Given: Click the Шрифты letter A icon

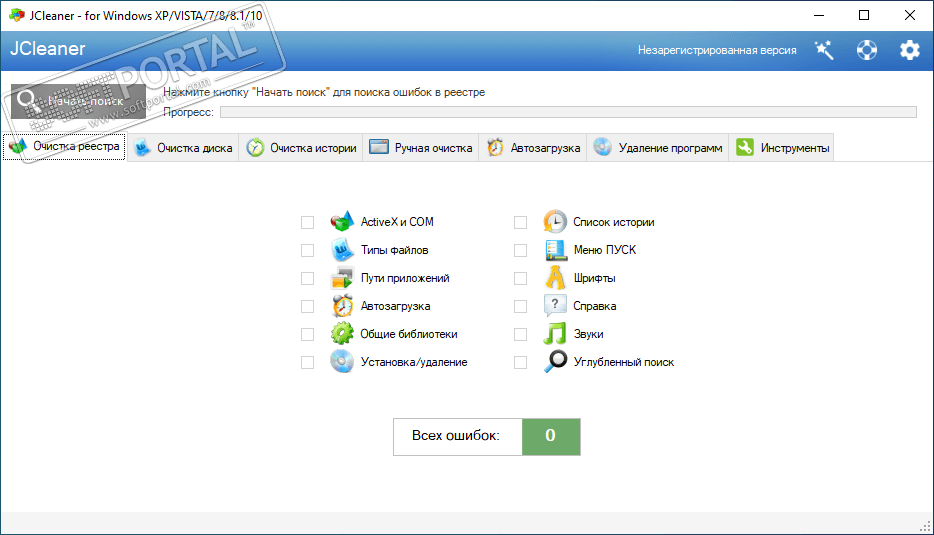Looking at the screenshot, I should click(555, 278).
